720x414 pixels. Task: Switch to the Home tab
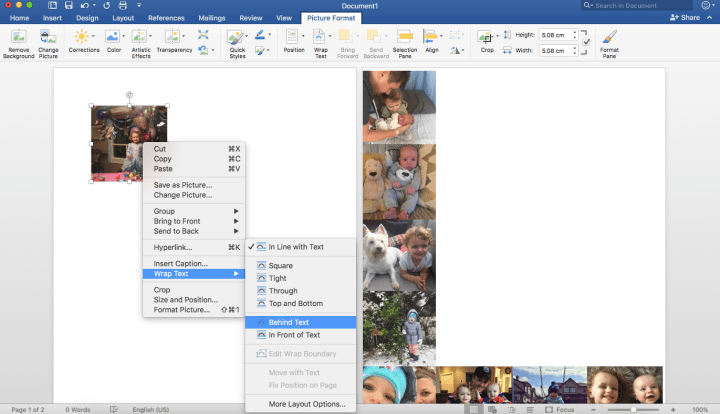pyautogui.click(x=19, y=18)
